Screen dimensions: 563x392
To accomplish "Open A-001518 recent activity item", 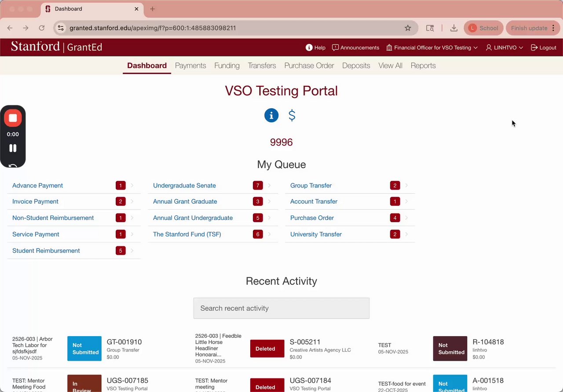I will click(x=488, y=381).
